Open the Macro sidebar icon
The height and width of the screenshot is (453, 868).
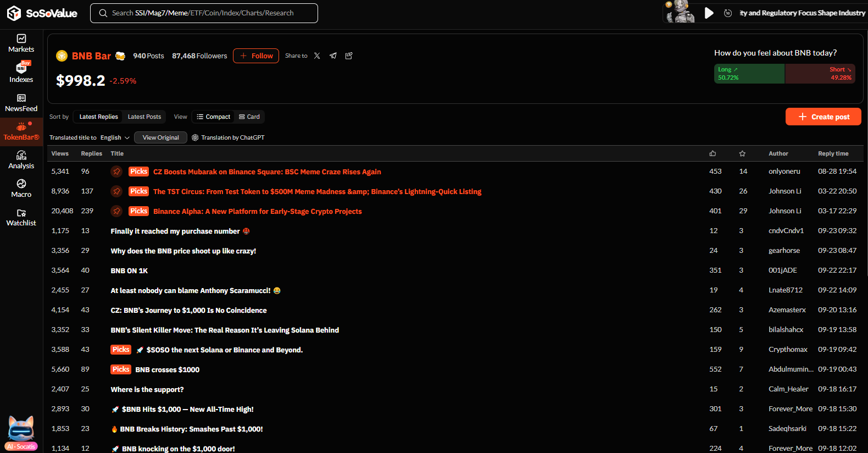pyautogui.click(x=21, y=189)
